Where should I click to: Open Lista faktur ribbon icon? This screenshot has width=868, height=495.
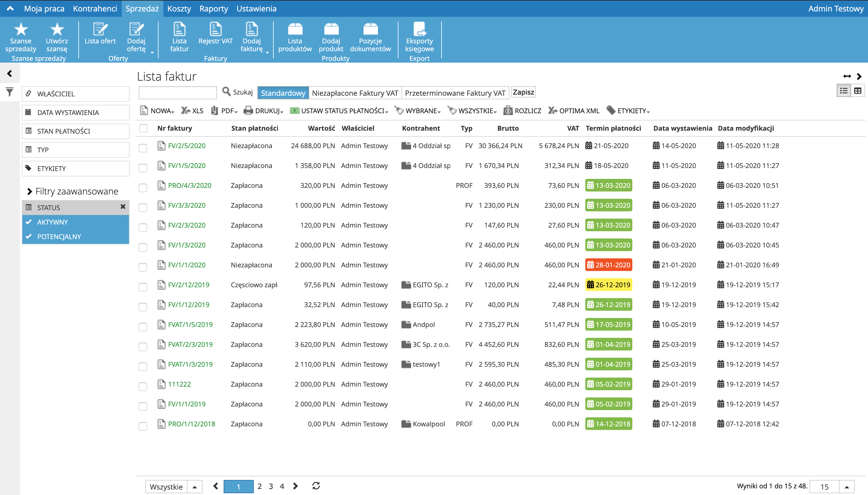pos(179,30)
